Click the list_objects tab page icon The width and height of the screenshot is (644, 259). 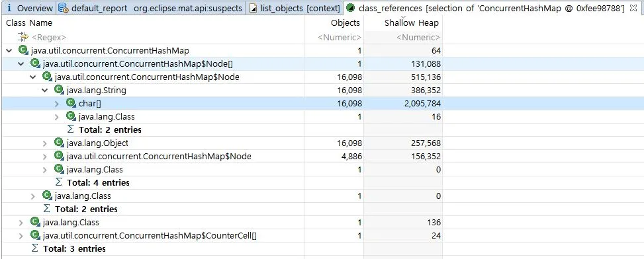pos(253,8)
